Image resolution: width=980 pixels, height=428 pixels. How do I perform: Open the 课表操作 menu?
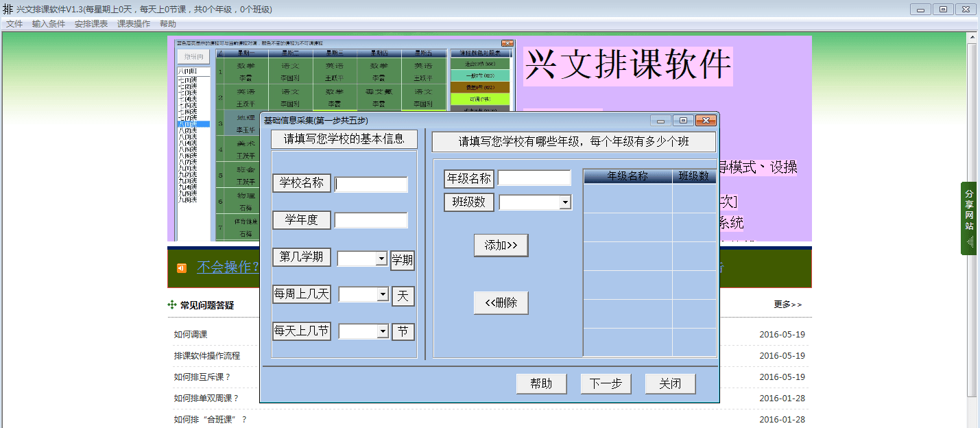[x=134, y=24]
